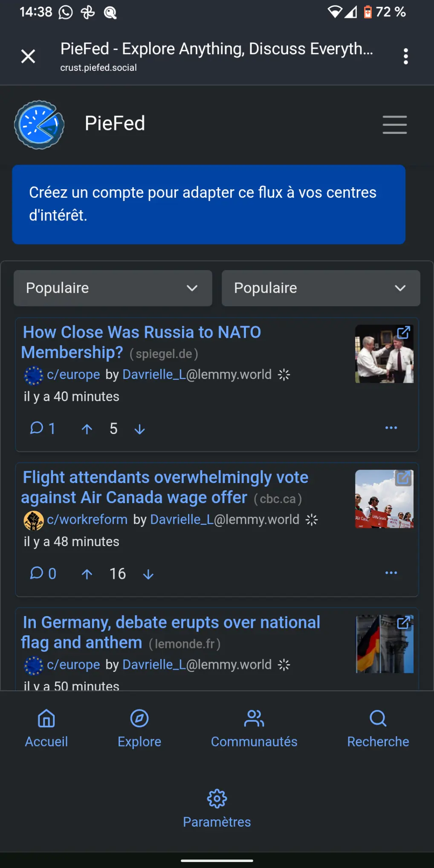
Task: Click the create account banner
Action: click(x=208, y=204)
